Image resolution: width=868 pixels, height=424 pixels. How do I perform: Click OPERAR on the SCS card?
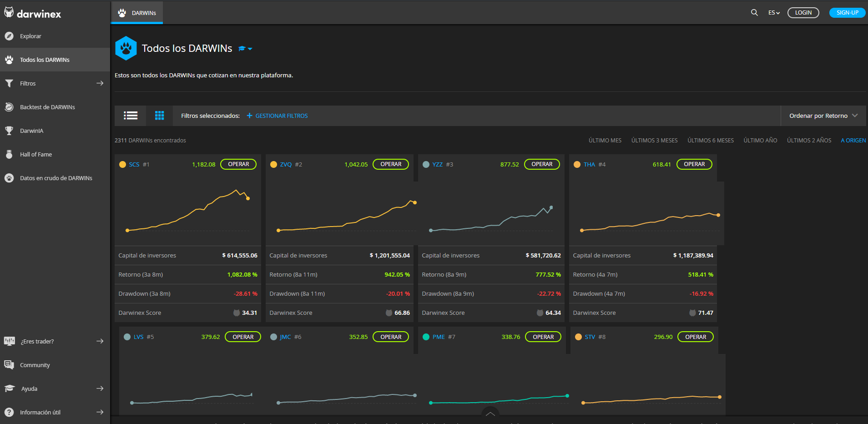(238, 164)
